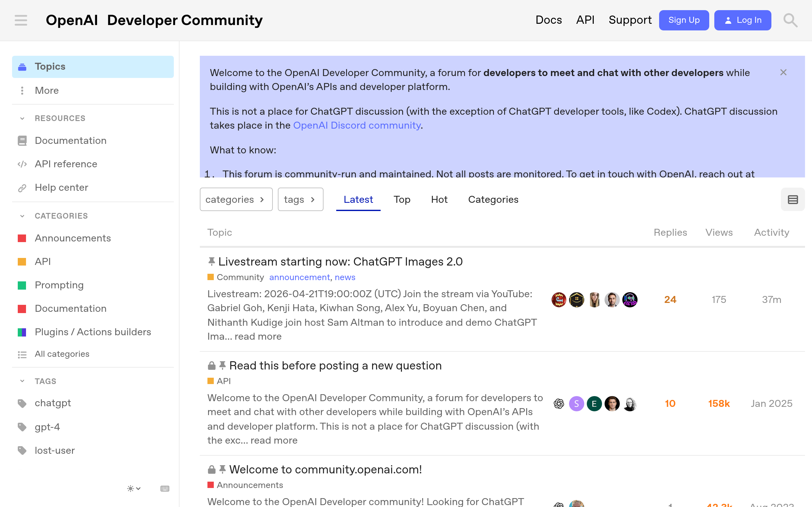The height and width of the screenshot is (507, 812).
Task: Click the chatgpt tag icon
Action: click(x=22, y=403)
